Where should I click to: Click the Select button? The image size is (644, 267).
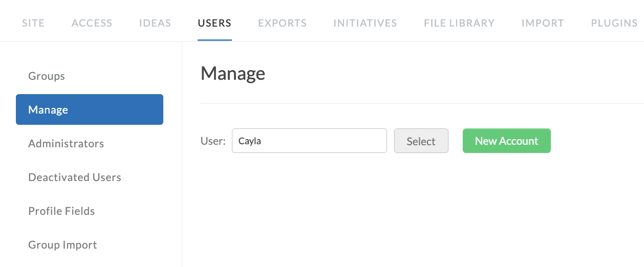[421, 141]
